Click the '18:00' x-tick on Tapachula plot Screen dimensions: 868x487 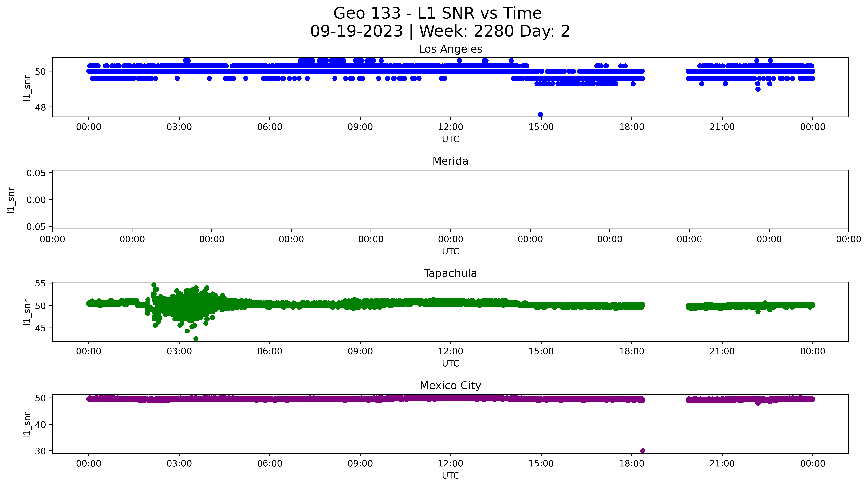[x=632, y=351]
